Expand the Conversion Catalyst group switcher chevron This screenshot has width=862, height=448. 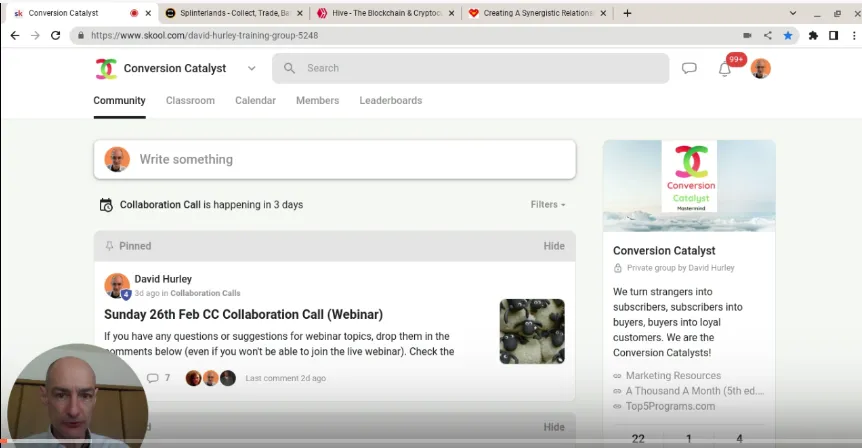pos(251,68)
